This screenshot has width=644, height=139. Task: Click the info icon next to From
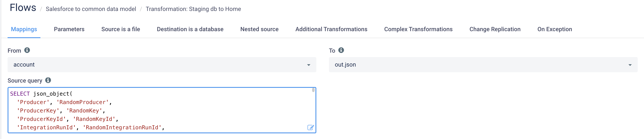pyautogui.click(x=27, y=50)
